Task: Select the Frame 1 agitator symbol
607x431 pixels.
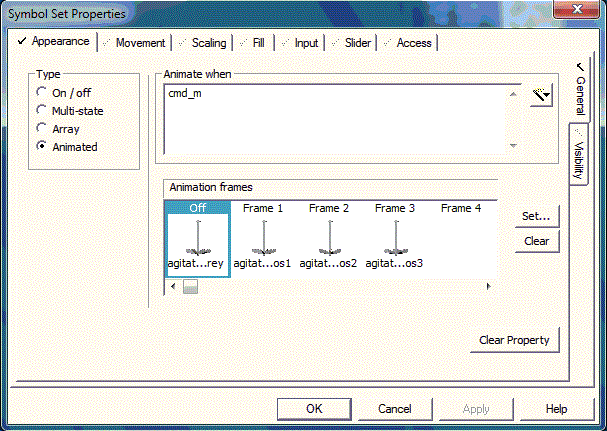Action: [263, 240]
